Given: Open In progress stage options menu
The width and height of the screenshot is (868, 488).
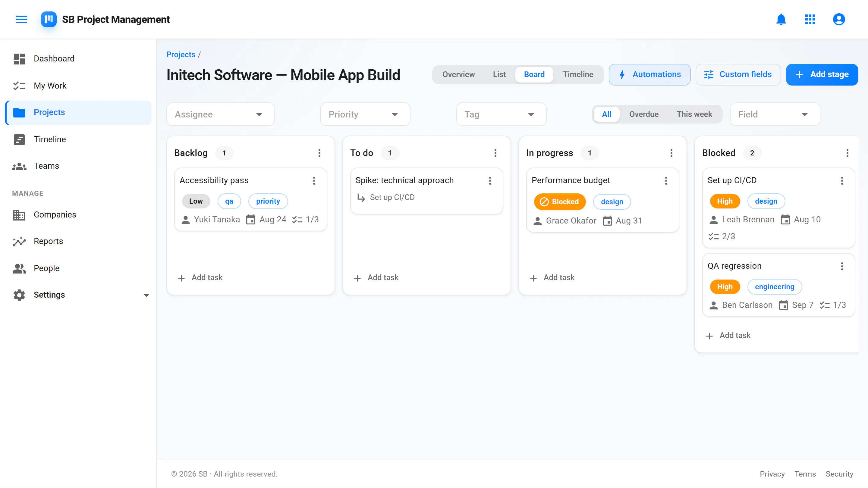Looking at the screenshot, I should click(671, 153).
